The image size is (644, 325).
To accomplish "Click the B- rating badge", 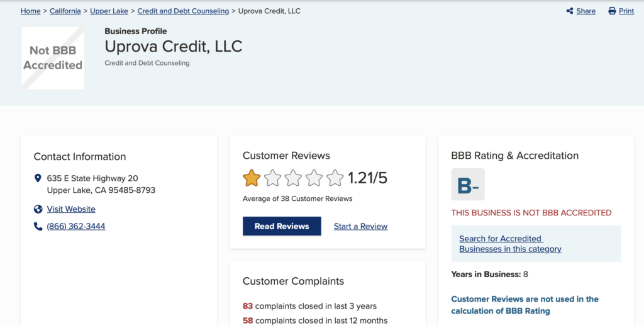I will (468, 185).
